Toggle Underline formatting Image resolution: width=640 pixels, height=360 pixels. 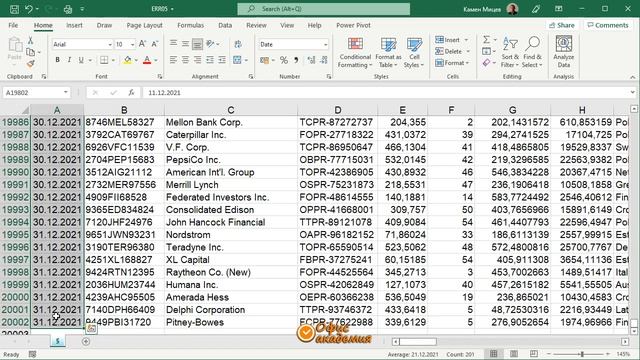pos(81,60)
